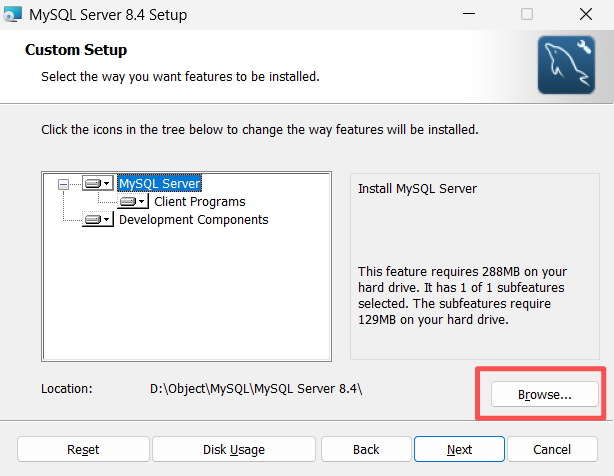Open the Client Programs drive icon dropdown
Image resolution: width=614 pixels, height=476 pixels.
(x=133, y=202)
